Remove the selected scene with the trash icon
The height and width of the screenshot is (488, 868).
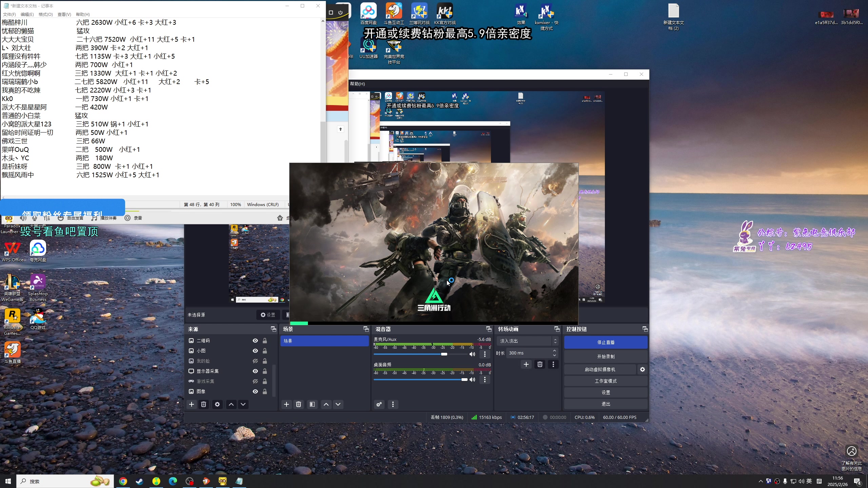(298, 404)
